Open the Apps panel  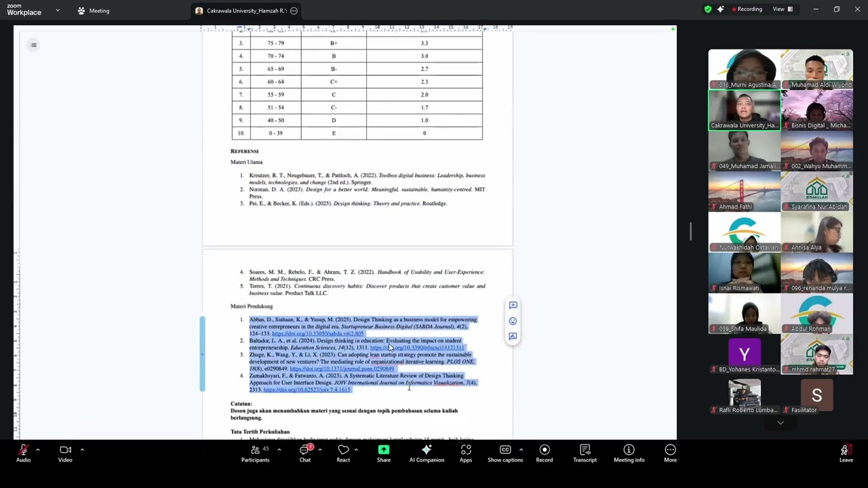(466, 453)
